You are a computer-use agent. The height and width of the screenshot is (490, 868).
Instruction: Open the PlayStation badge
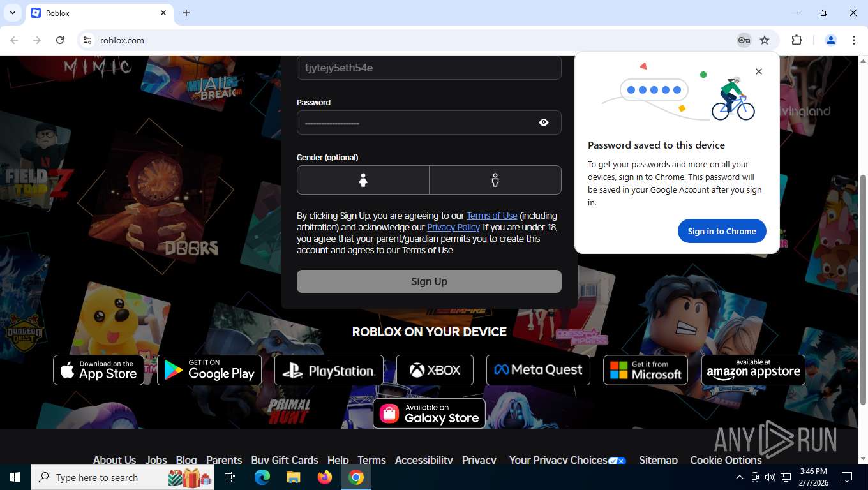pos(329,370)
